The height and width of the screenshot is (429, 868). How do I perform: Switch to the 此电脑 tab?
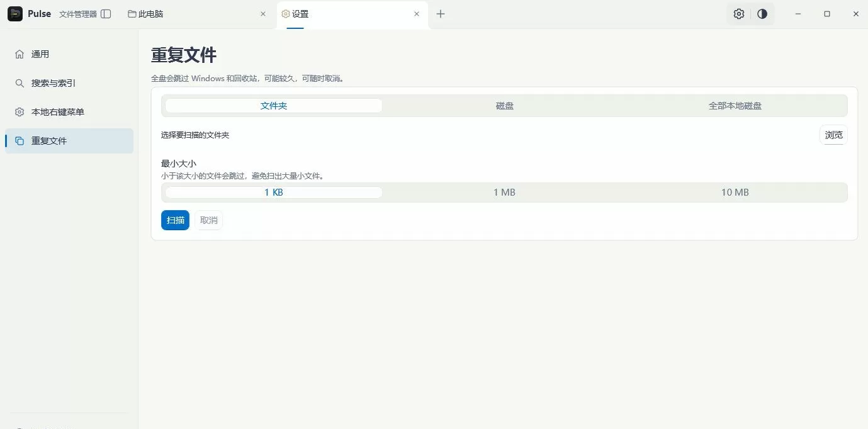(198, 14)
